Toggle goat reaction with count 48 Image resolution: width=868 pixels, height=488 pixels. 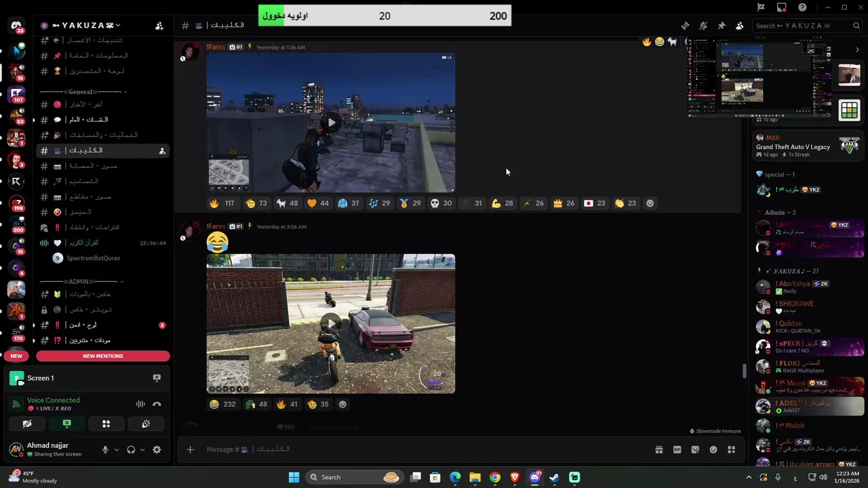[288, 203]
